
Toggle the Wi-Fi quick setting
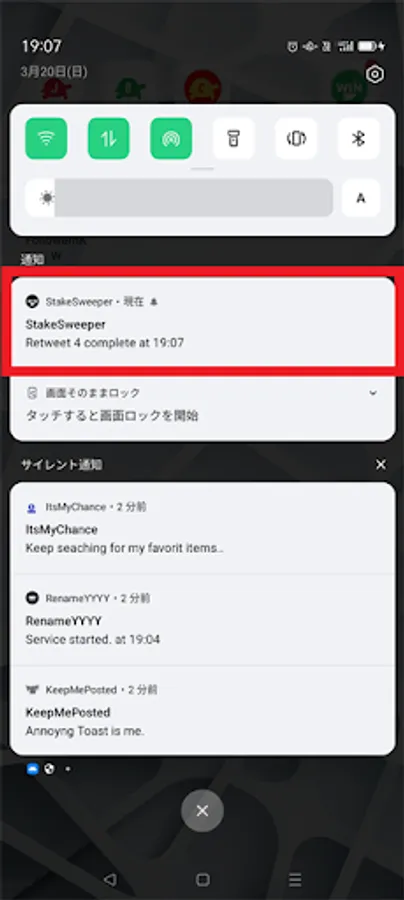[46, 138]
